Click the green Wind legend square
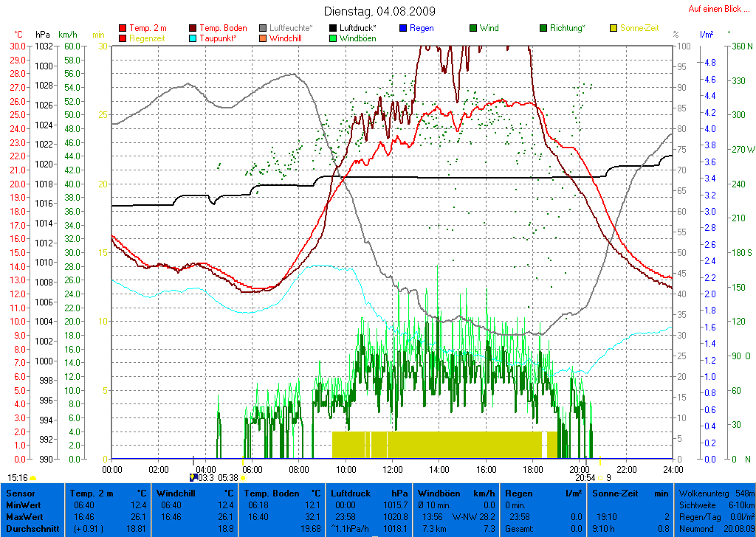 [x=473, y=28]
